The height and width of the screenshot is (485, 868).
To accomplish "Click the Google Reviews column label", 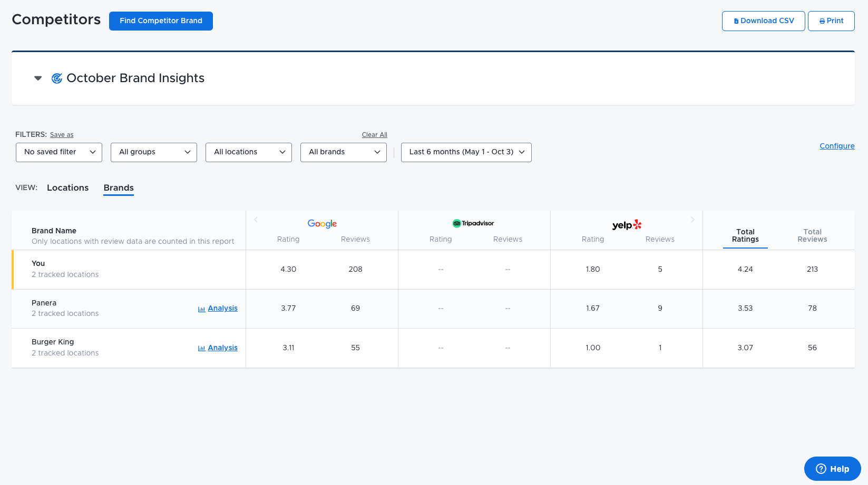I will coord(355,239).
